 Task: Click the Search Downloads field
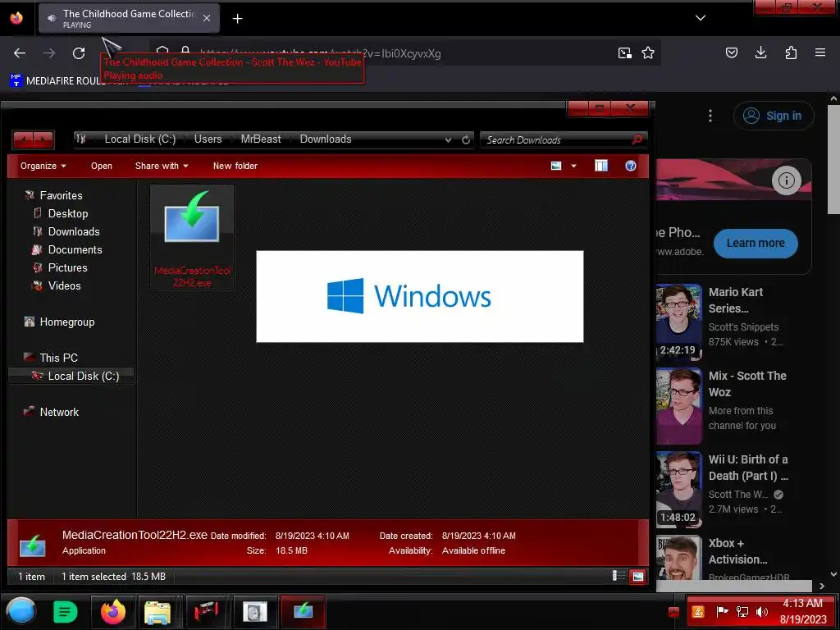click(x=557, y=139)
